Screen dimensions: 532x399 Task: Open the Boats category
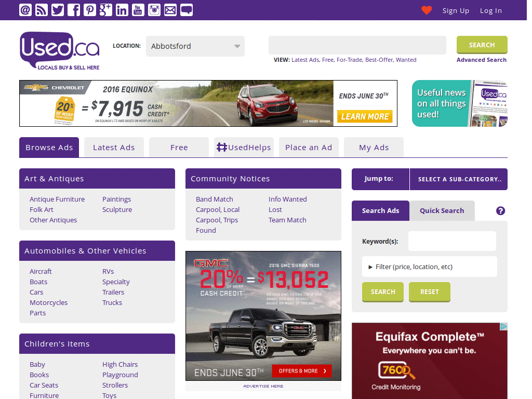38,282
